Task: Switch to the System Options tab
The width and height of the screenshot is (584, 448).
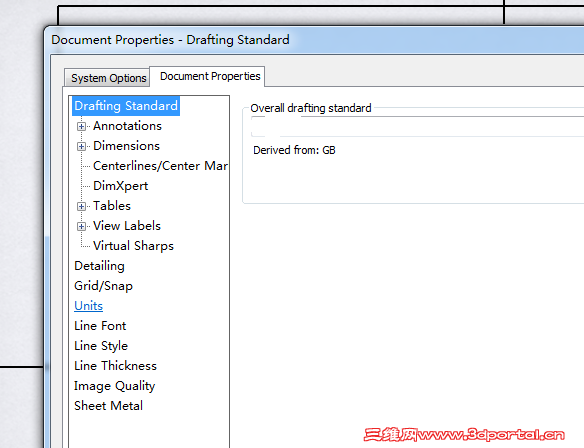Action: tap(107, 78)
